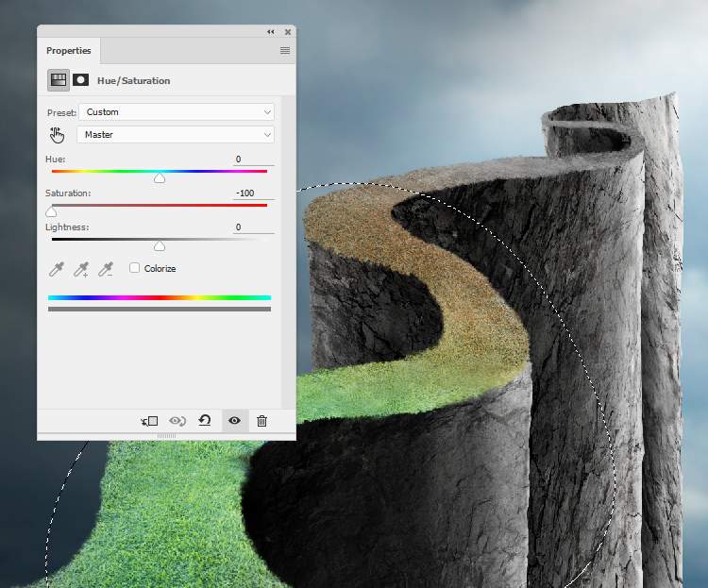708x588 pixels.
Task: Click the view previous state icon
Action: (177, 421)
